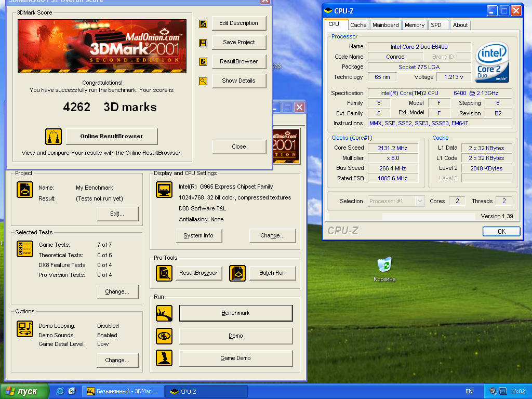Click the Name field Intel Core 2 Duo E6400
This screenshot has height=399, width=532.
pos(419,47)
